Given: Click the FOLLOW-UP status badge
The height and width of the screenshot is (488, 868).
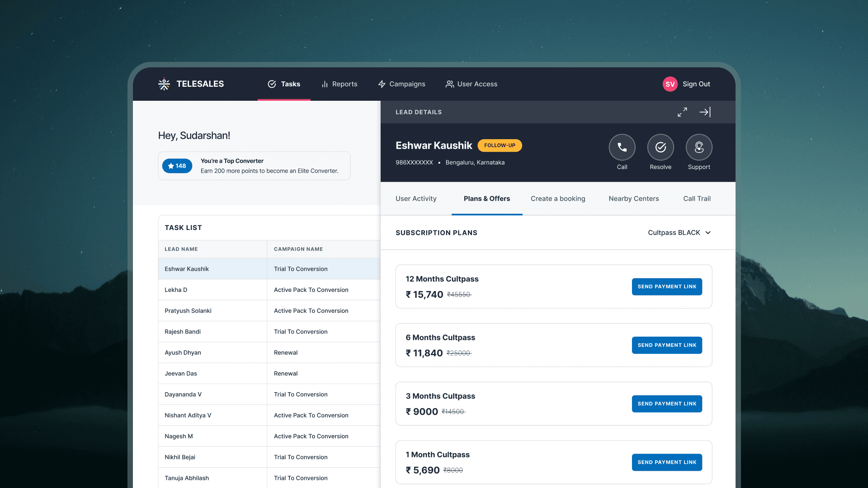Looking at the screenshot, I should click(500, 145).
